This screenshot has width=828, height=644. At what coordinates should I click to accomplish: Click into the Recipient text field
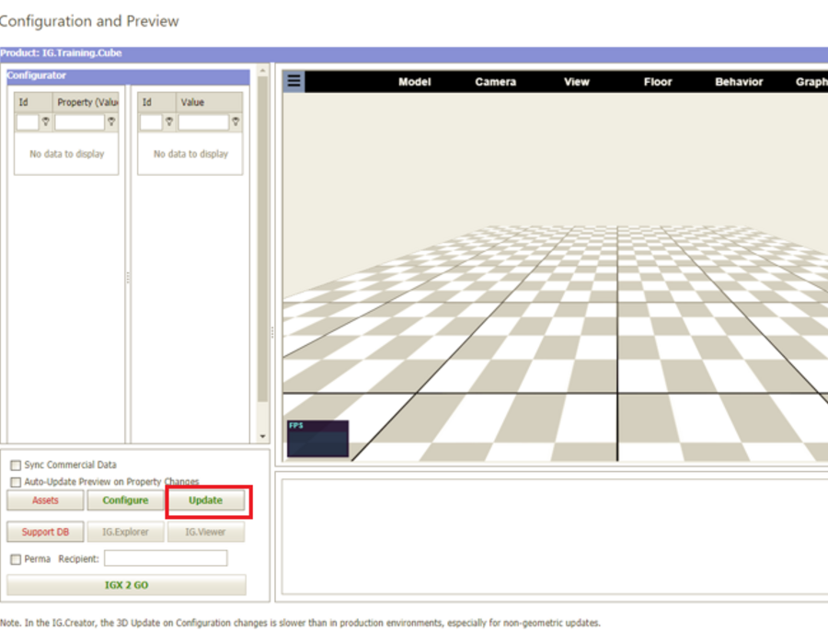[x=166, y=558]
